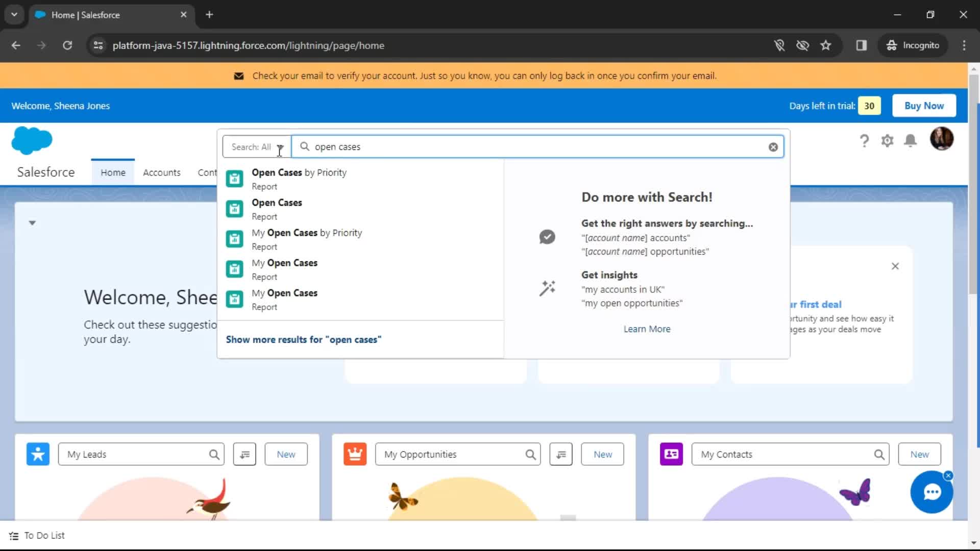Open sort options for My Leads
Screen dimensions: 980x551
(x=244, y=454)
